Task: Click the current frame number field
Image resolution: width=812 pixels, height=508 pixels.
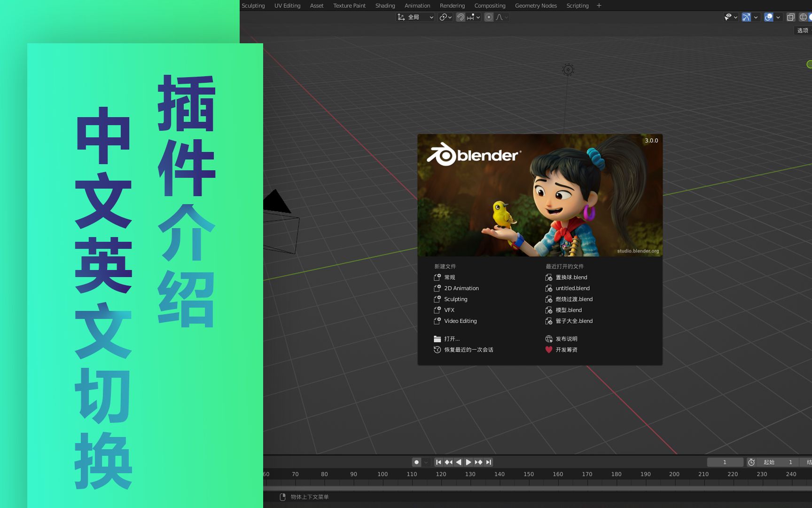Action: (x=725, y=462)
